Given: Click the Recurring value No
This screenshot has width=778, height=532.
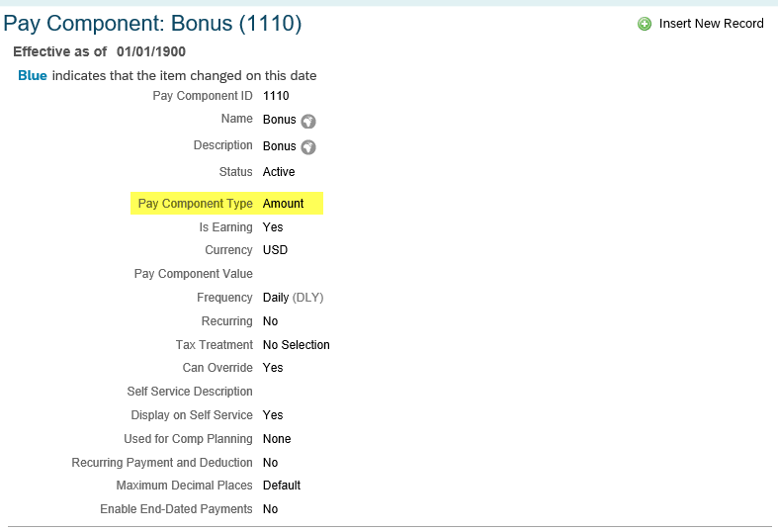Looking at the screenshot, I should pyautogui.click(x=270, y=321).
